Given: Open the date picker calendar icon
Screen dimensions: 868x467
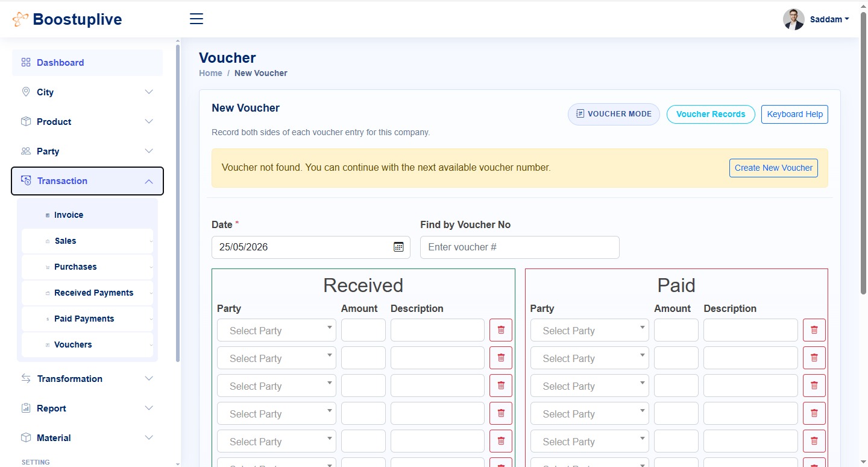Looking at the screenshot, I should (x=398, y=247).
